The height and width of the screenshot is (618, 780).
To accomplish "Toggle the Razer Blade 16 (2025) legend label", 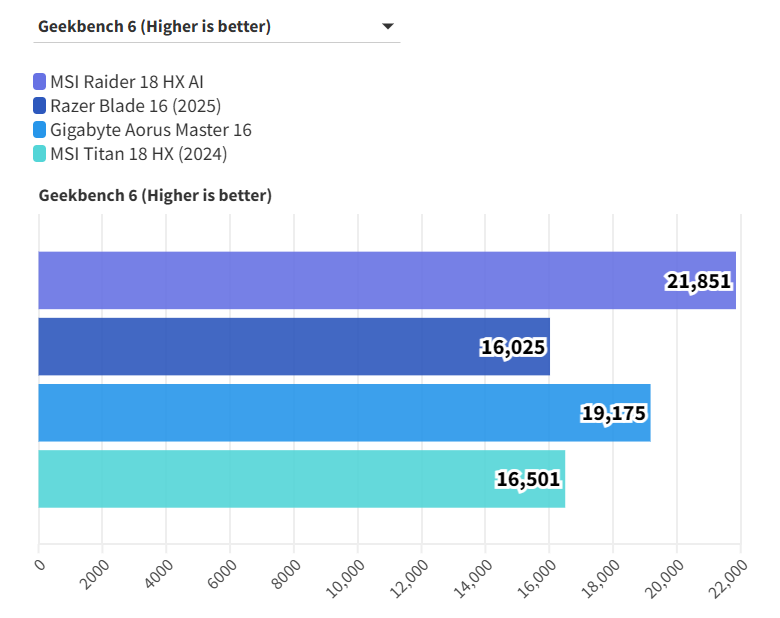I will click(135, 105).
